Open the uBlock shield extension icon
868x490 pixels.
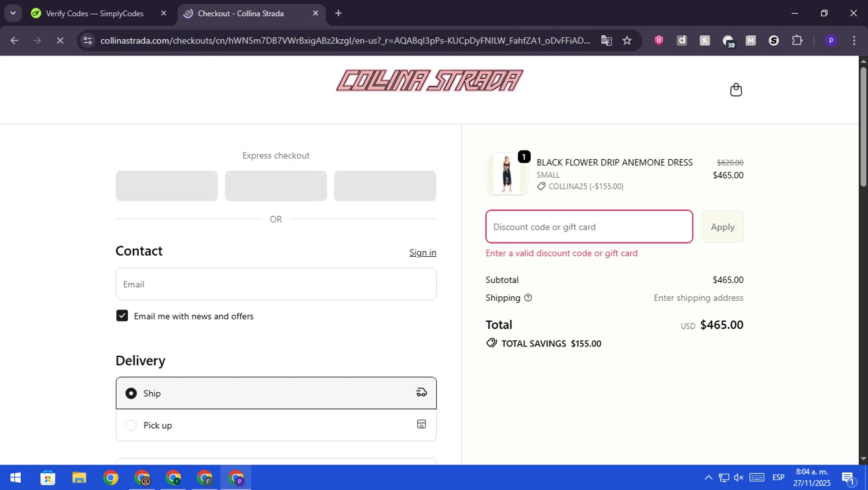coord(659,40)
